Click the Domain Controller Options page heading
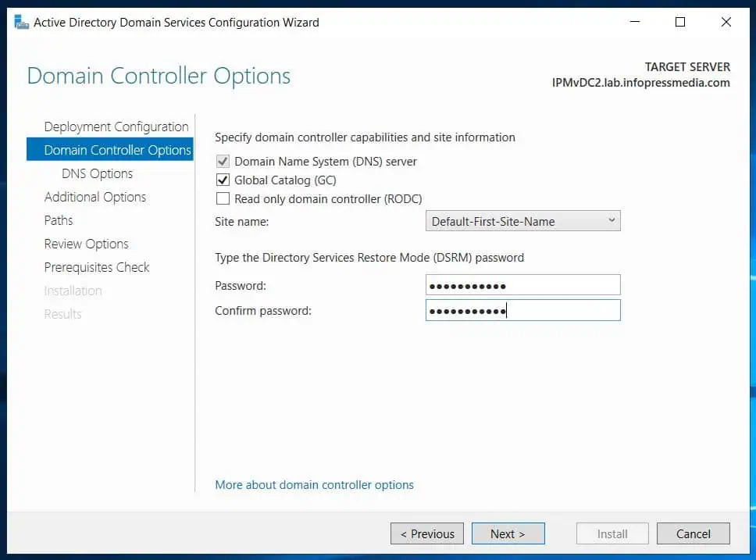The width and height of the screenshot is (756, 560). tap(159, 76)
